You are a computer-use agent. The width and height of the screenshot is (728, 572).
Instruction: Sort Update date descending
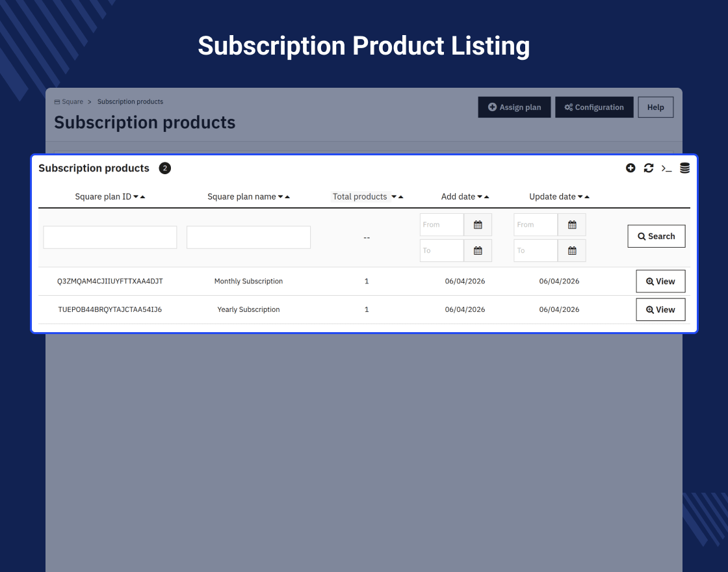[580, 197]
